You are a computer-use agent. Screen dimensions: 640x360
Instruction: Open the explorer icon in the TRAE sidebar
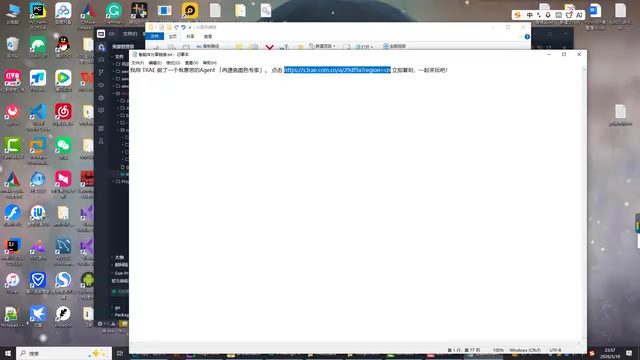click(101, 47)
